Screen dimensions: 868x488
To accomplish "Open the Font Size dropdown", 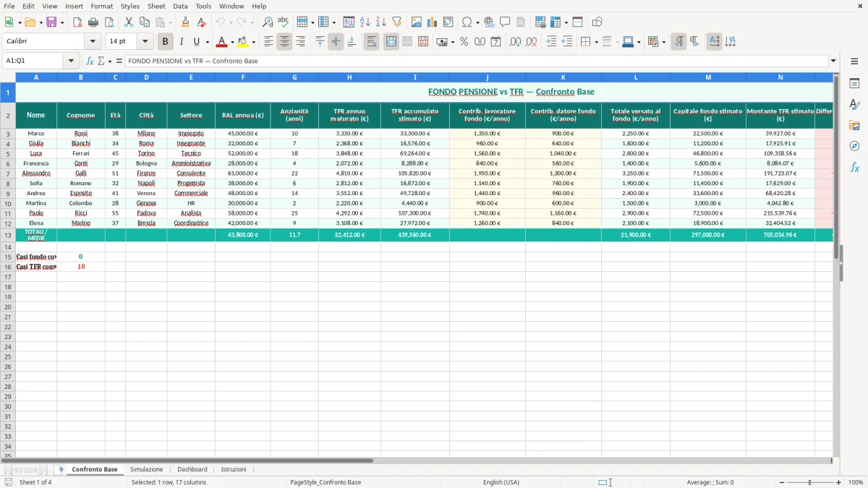I will tap(145, 42).
